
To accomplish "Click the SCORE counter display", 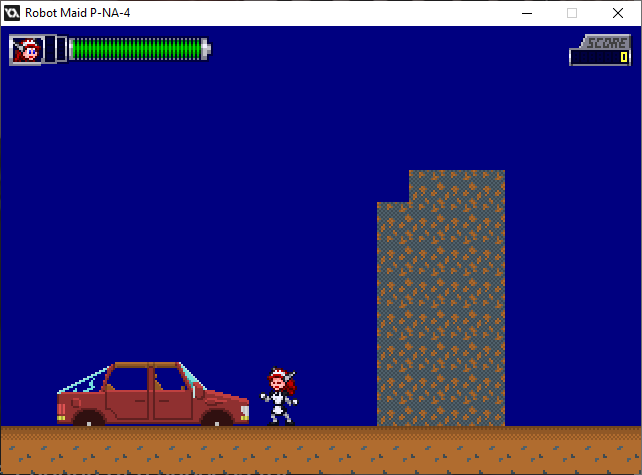I will (x=600, y=50).
